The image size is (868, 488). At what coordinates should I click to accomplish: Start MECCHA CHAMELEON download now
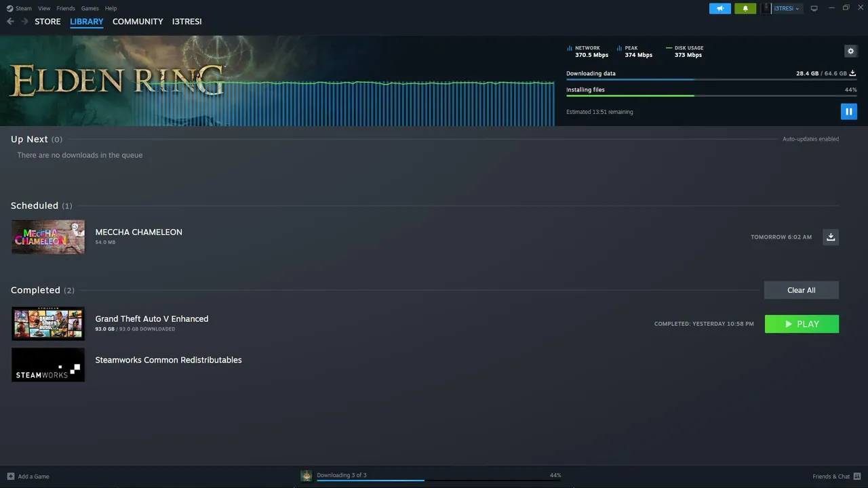(x=831, y=237)
